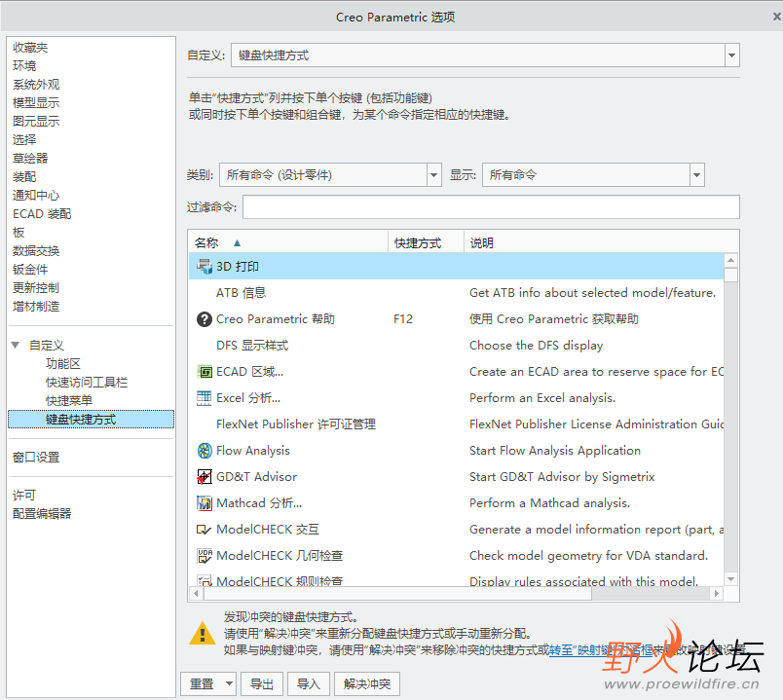Select 模型显示 in the left sidebar

[36, 103]
